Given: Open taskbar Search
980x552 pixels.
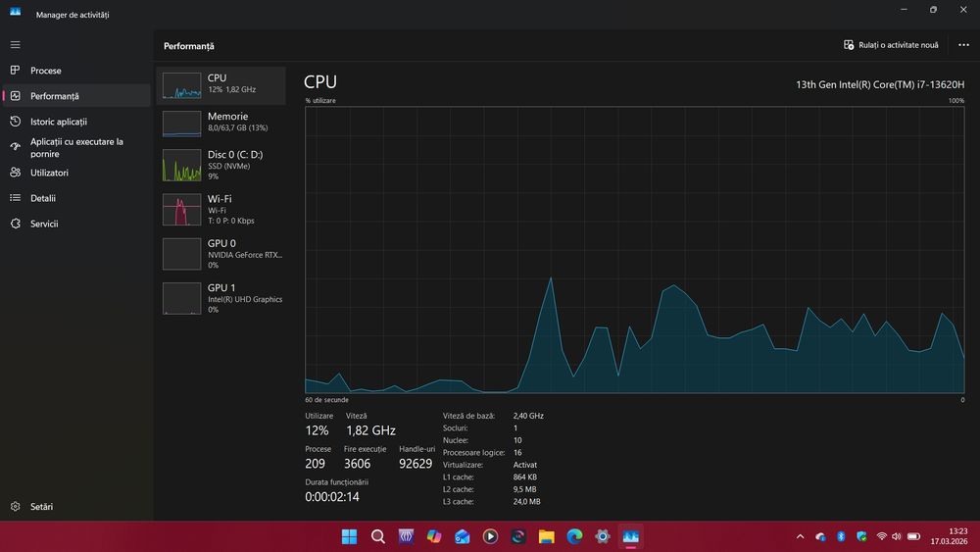Looking at the screenshot, I should (x=377, y=536).
